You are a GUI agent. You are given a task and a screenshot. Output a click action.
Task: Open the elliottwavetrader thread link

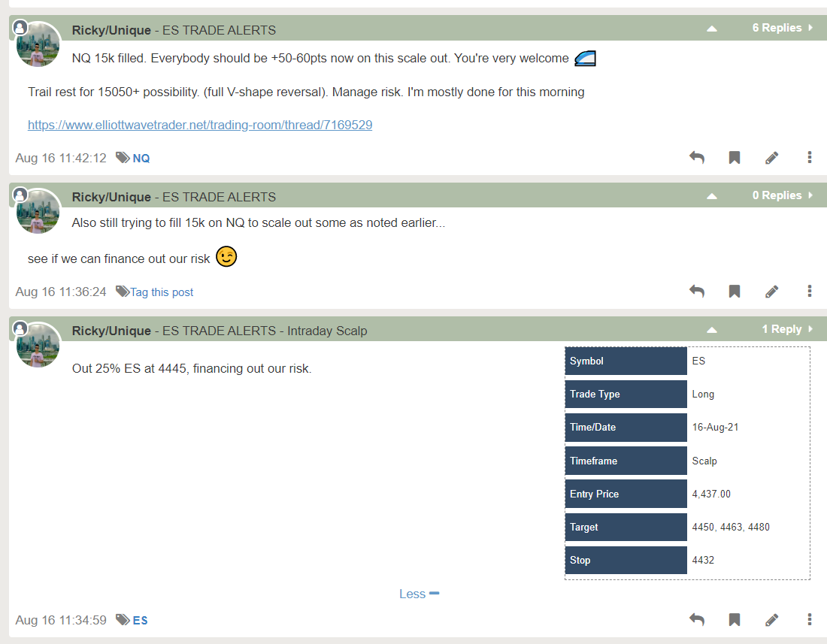[x=200, y=125]
